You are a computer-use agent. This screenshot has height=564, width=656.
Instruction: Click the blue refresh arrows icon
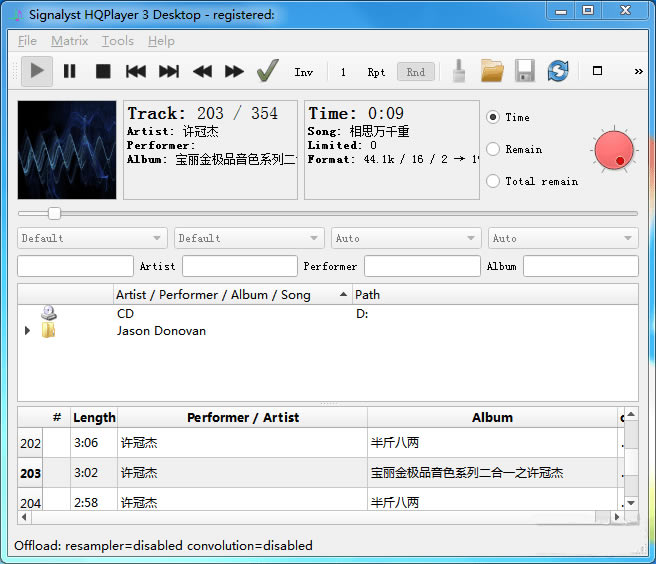[557, 71]
